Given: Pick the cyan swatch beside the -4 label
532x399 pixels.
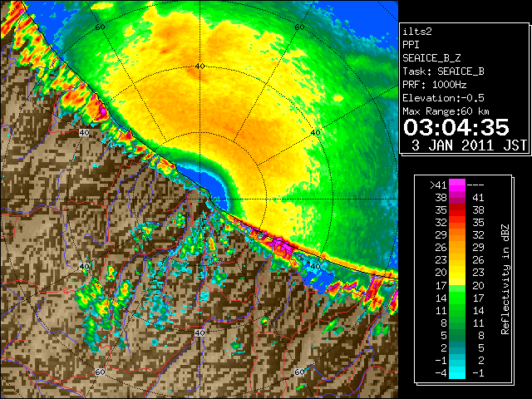Looking at the screenshot, I should tap(457, 372).
